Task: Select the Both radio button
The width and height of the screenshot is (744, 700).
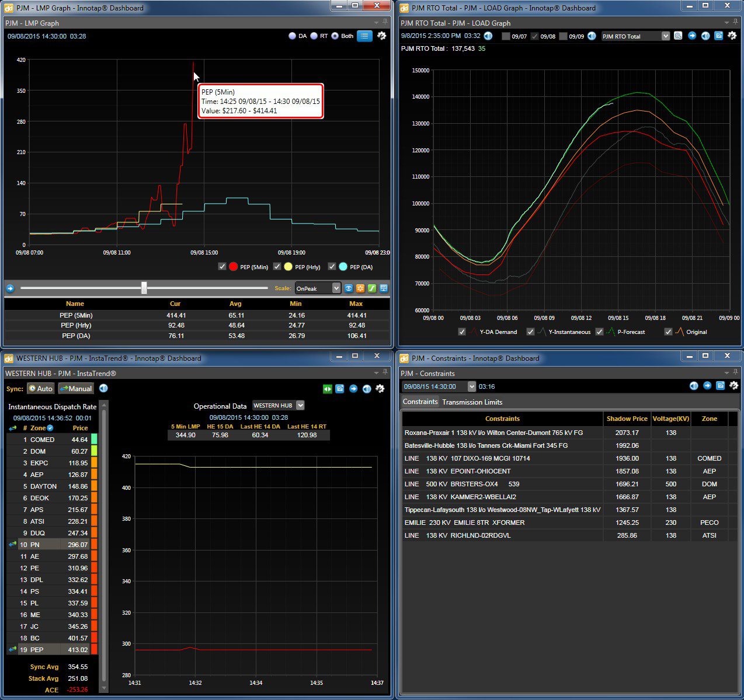Action: coord(335,36)
